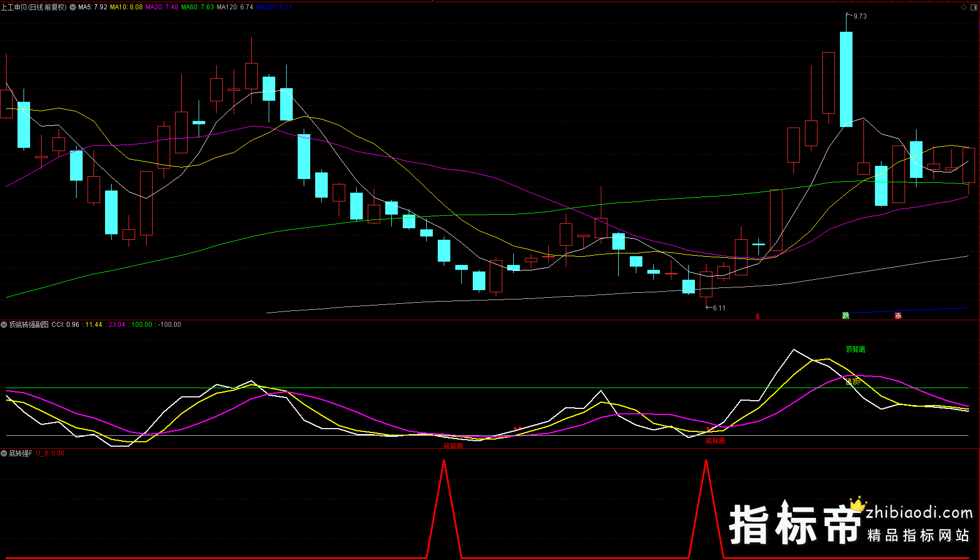The height and width of the screenshot is (560, 980).
Task: Click the yellow 11.44 indicator value
Action: pos(94,325)
